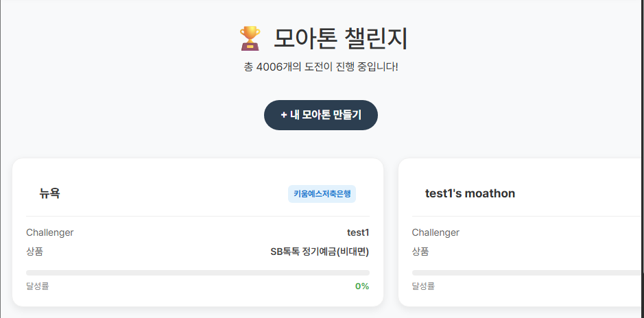This screenshot has width=644, height=318.
Task: Select challenger name test1 in 뉴욕 card
Action: 358,232
